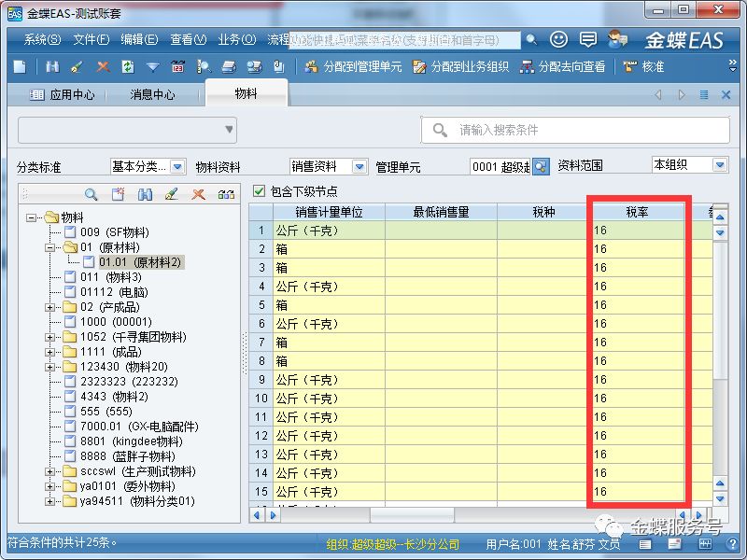Click the tab list icon at right of tabs

[704, 94]
